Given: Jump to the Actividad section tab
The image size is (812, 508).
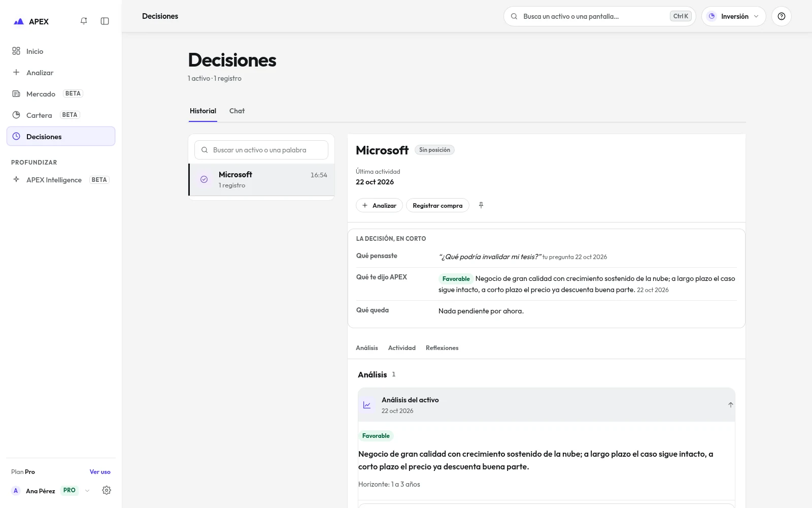Looking at the screenshot, I should point(402,348).
